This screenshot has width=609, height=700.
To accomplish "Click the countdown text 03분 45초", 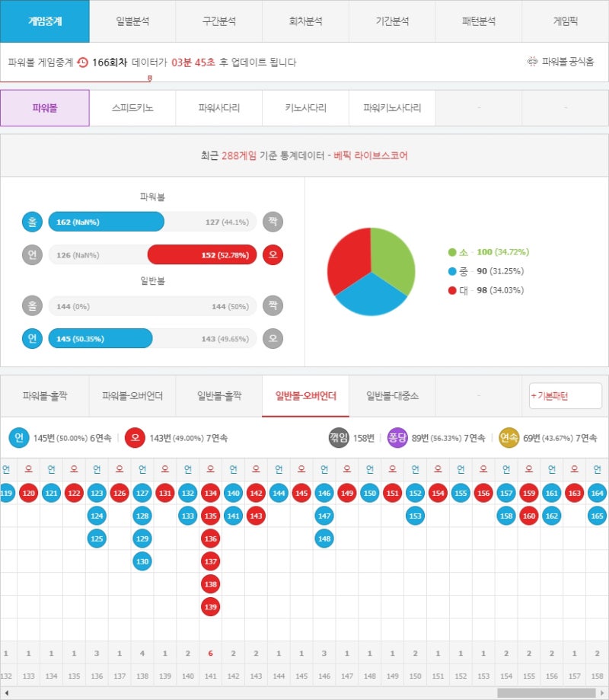I will [193, 62].
